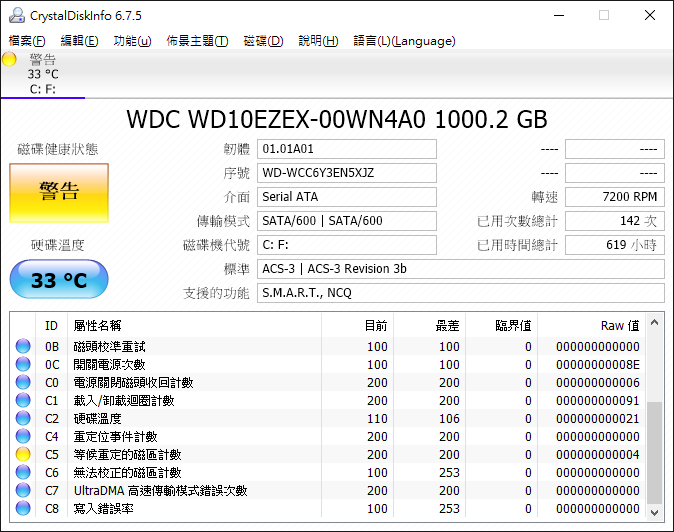Open the 說明(H) menu

(x=319, y=41)
